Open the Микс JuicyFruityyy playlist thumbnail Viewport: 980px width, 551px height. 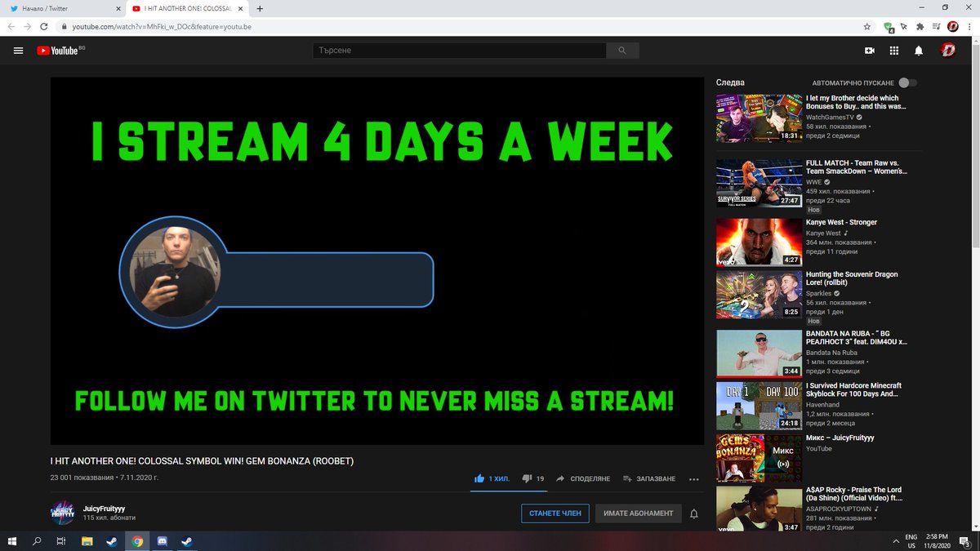tap(759, 458)
